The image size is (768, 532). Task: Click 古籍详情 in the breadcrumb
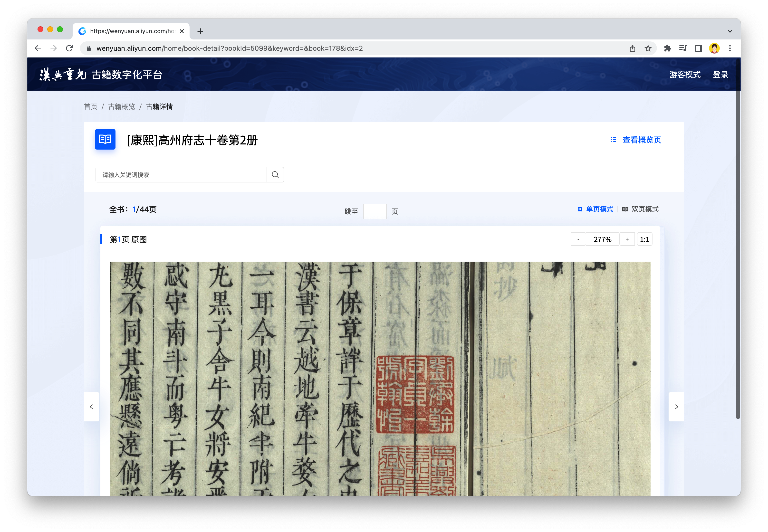(x=159, y=107)
